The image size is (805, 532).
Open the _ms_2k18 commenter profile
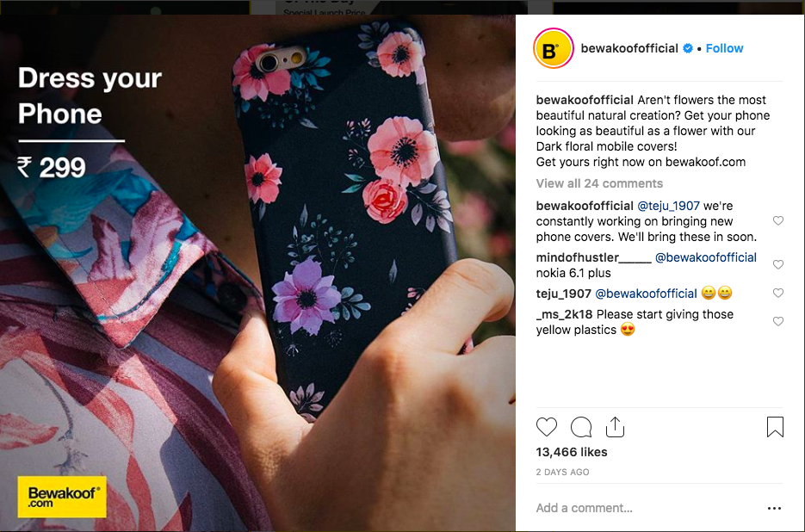(564, 314)
